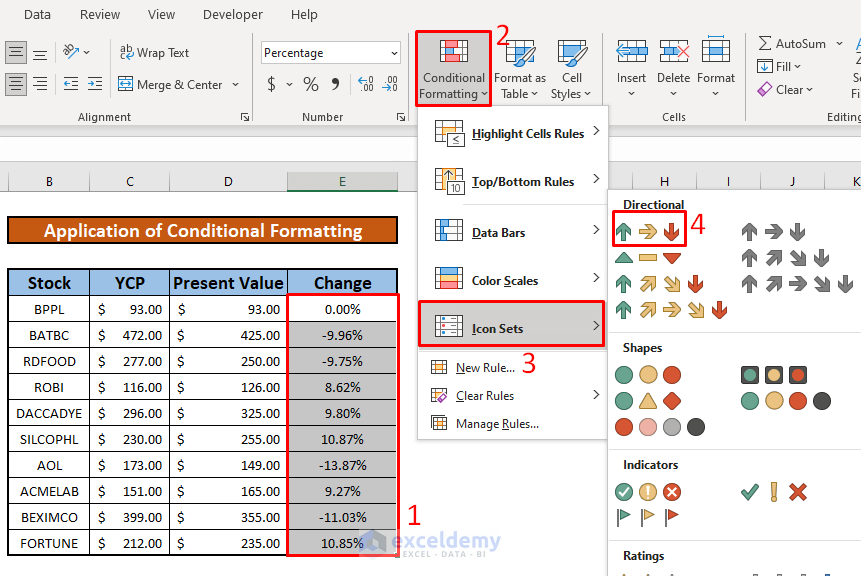The width and height of the screenshot is (861, 576).
Task: Open the Number Format Percentage dropdown
Action: [x=394, y=53]
